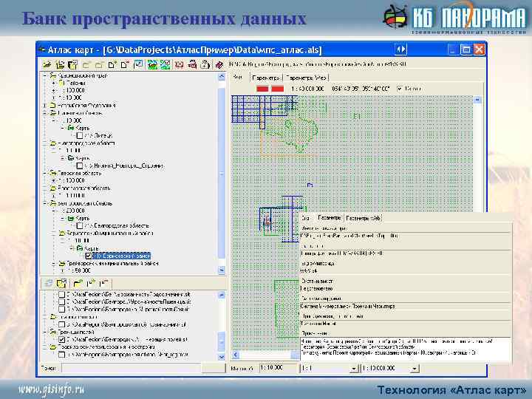Viewport: 532px width, 399px height.
Task: Expand the Районы node under Красноярский край
Action: click(54, 83)
